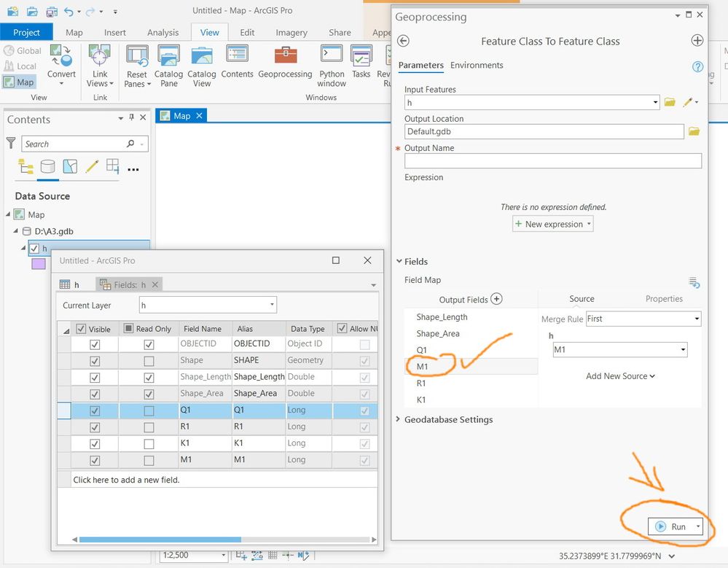
Task: Toggle Read Only for R1 field
Action: (149, 427)
